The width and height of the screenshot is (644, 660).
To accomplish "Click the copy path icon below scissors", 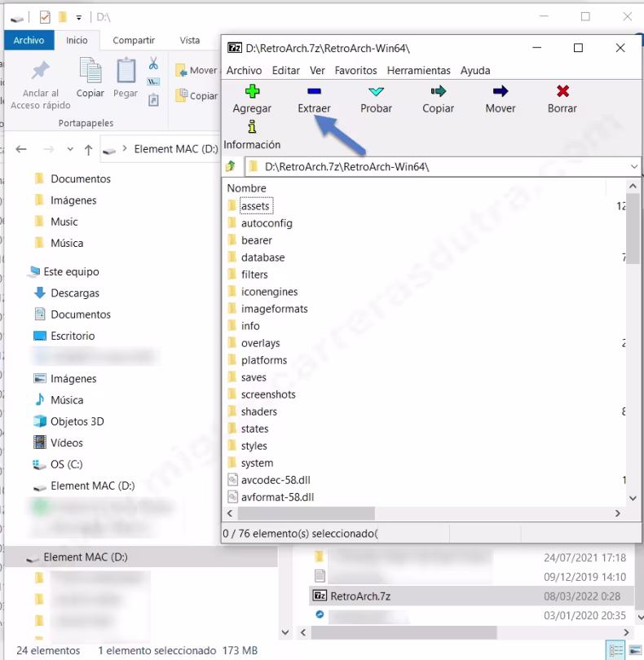I will point(153,81).
